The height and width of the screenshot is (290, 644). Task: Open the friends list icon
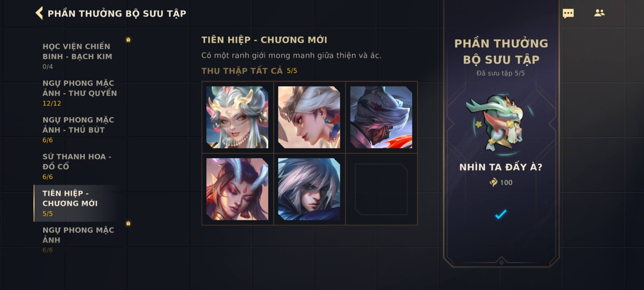599,13
